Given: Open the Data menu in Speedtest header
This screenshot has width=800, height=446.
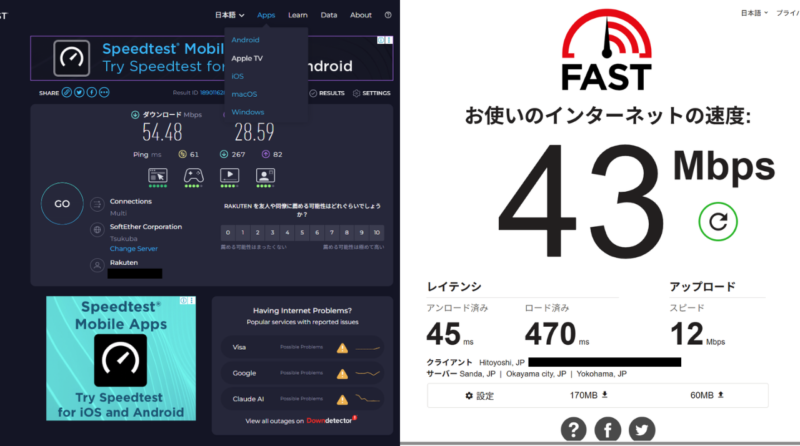Looking at the screenshot, I should (329, 15).
